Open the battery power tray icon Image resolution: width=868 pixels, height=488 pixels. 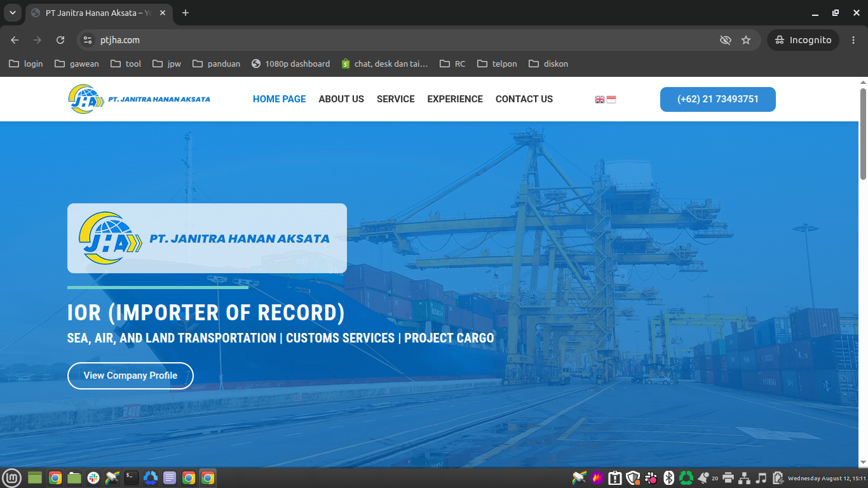pos(777,478)
